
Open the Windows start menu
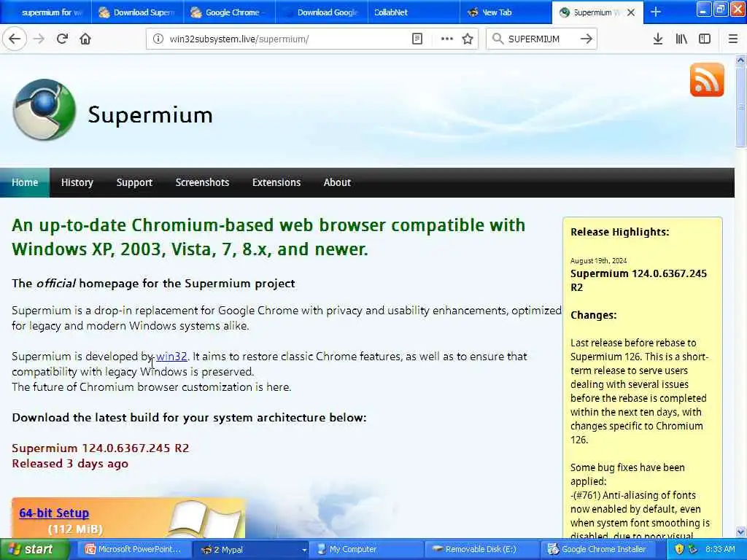[34, 549]
